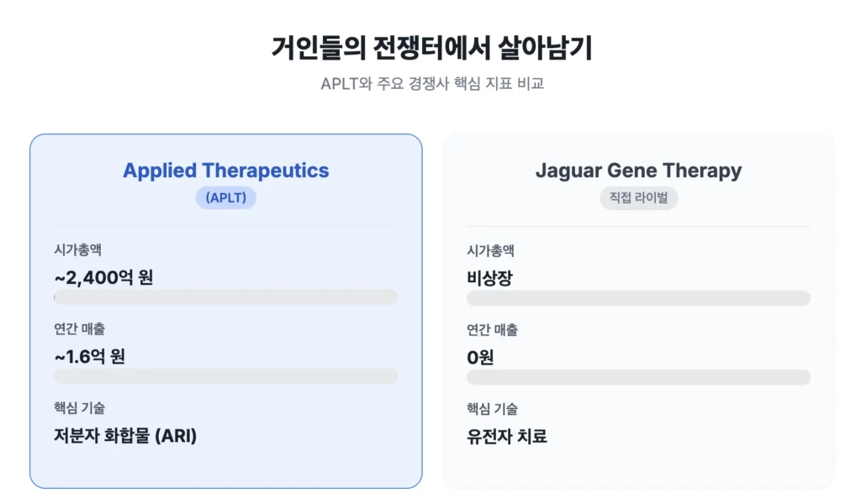This screenshot has height=504, width=861.
Task: Click the 핵심 기술 label in Applied Therapeutics card
Action: 80,408
